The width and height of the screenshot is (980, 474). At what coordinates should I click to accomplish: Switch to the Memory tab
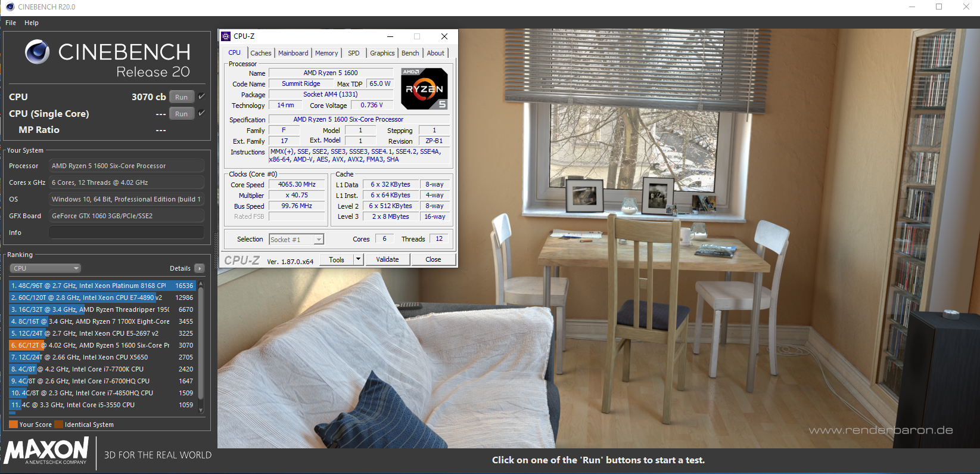(326, 53)
